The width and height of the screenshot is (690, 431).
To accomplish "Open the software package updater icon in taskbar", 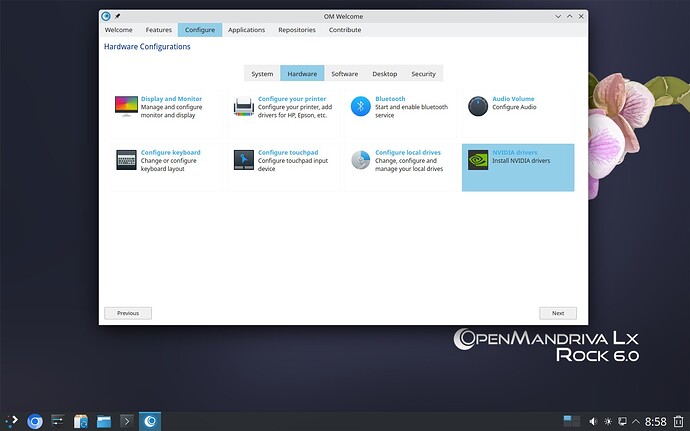I will (x=81, y=421).
